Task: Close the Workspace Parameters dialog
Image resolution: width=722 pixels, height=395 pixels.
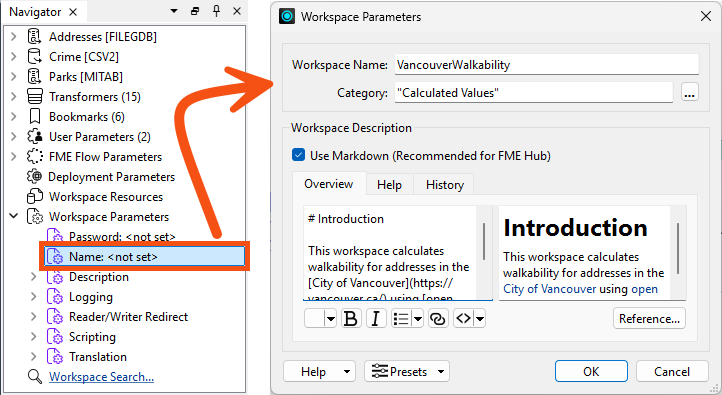Action: click(705, 17)
